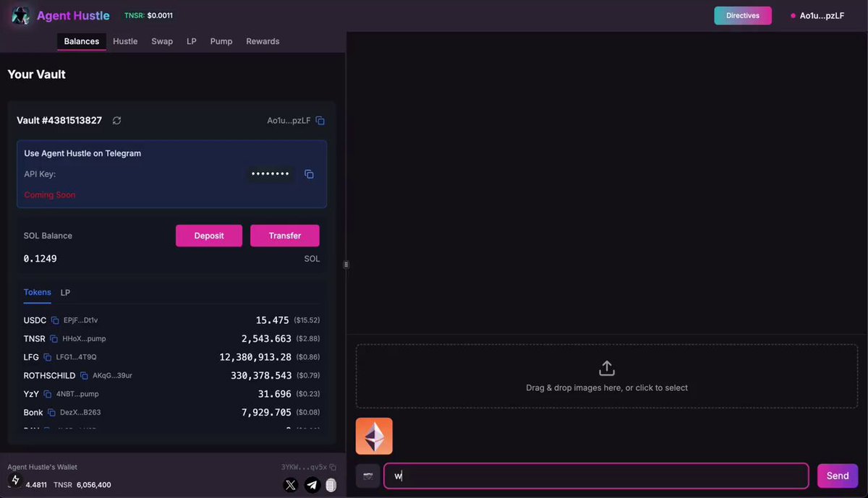
Task: Click the image drag and drop zone
Action: click(607, 376)
